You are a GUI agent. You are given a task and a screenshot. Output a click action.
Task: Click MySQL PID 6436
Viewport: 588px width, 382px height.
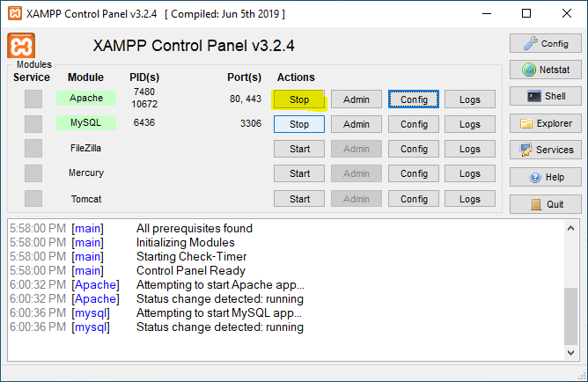coord(144,122)
